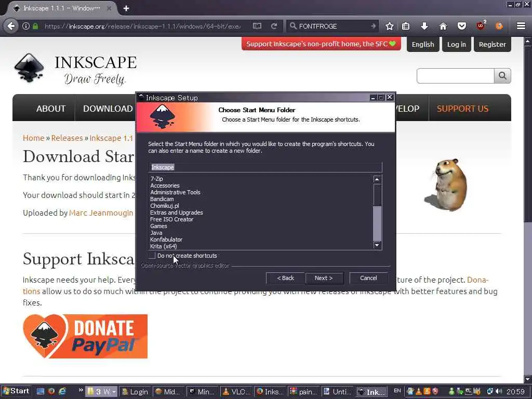Click the EN language indicator
The image size is (532, 399).
click(397, 391)
